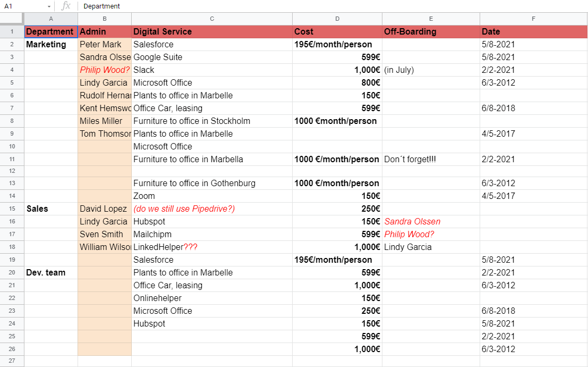
Task: Select the Don´t forget!!! cell
Action: (431, 159)
